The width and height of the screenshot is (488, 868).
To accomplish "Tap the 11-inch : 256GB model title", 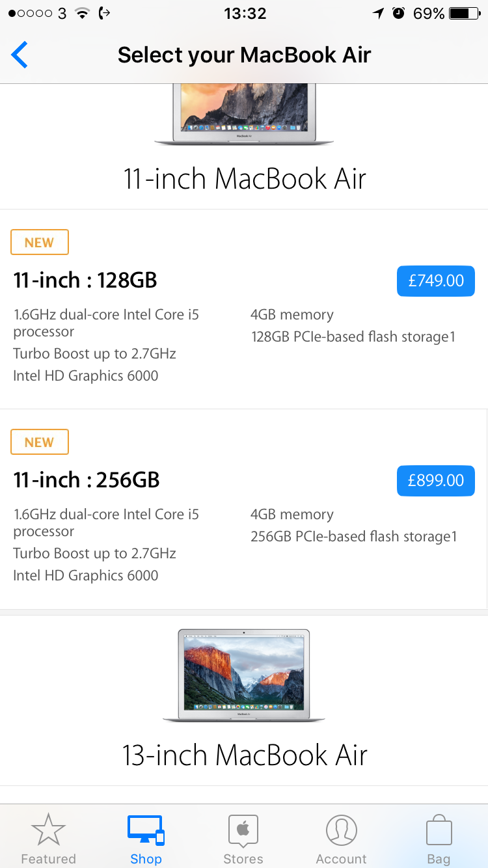I will [x=87, y=480].
